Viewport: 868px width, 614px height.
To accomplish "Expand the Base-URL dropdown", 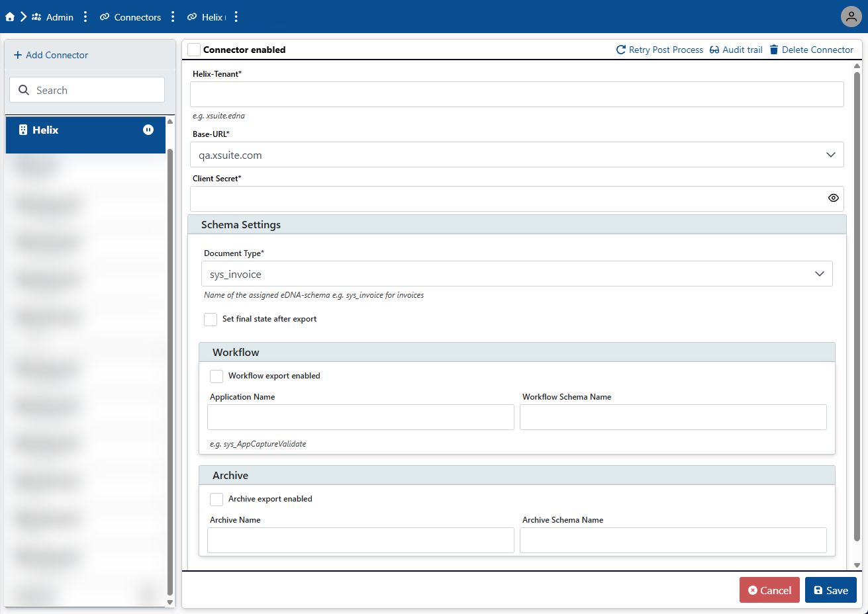I will (x=830, y=155).
